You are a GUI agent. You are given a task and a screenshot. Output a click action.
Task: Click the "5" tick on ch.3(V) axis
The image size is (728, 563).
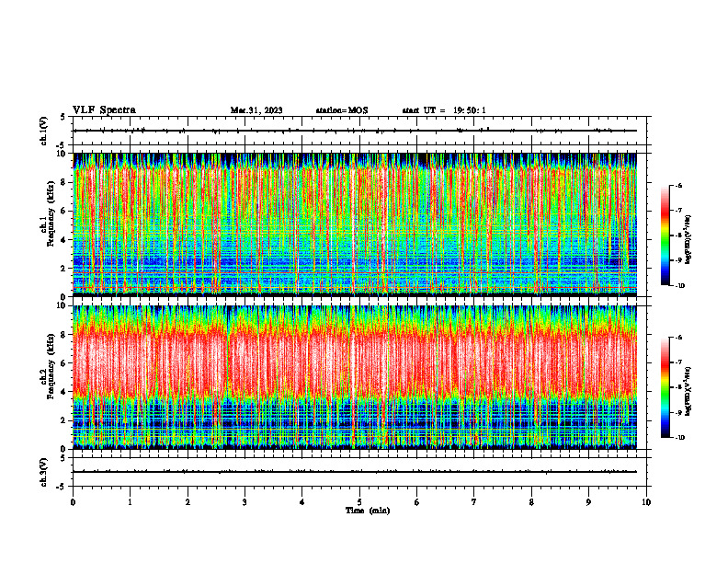pyautogui.click(x=63, y=458)
